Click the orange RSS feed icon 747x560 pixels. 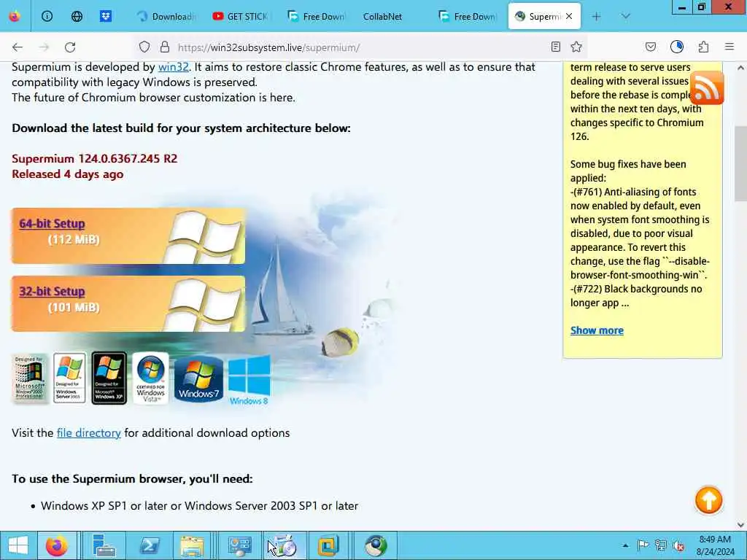point(707,87)
